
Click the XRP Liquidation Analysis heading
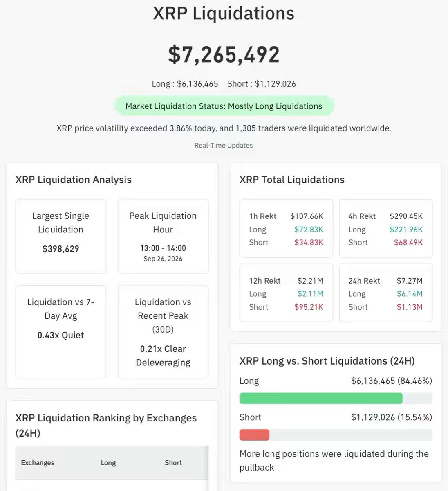pos(74,180)
